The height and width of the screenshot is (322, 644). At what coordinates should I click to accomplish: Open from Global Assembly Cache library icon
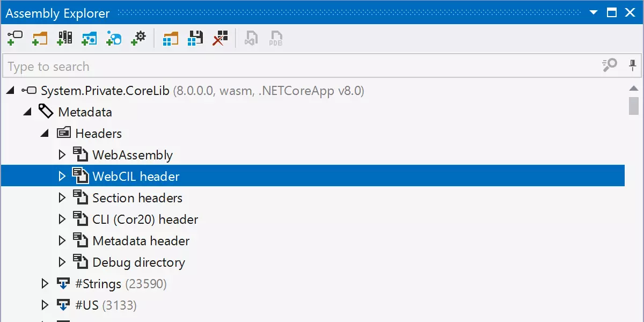point(64,38)
